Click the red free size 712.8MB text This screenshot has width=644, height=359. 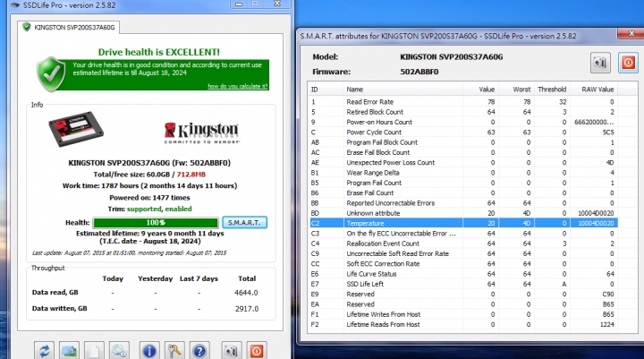click(x=191, y=175)
